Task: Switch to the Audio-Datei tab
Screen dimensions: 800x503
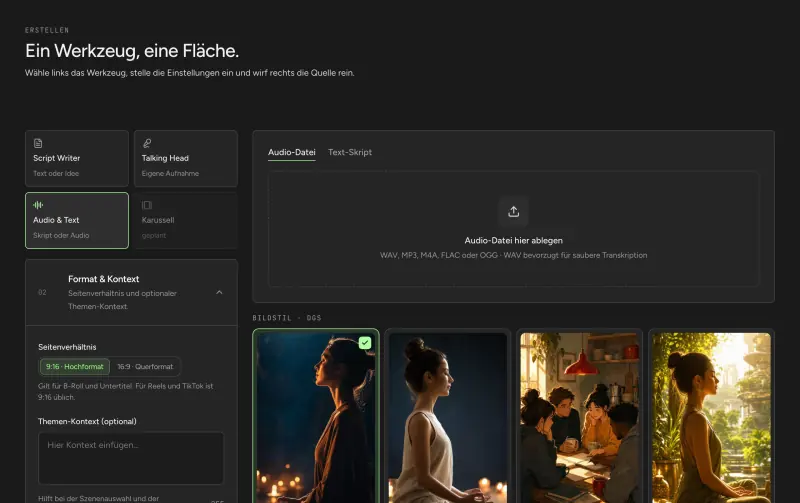Action: coord(292,152)
